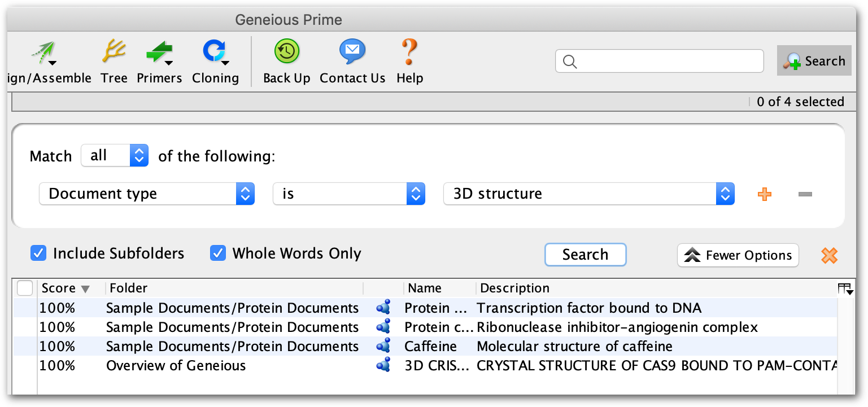Uncheck the Include Subfolders checkbox

click(38, 253)
